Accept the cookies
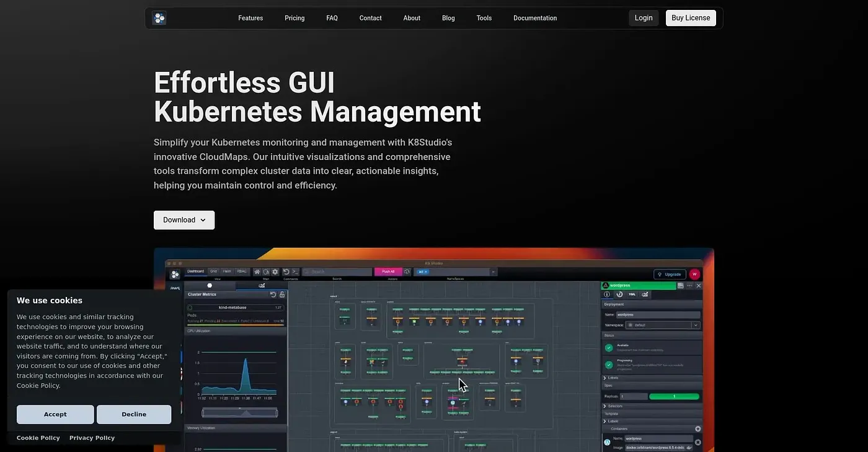 (55, 414)
